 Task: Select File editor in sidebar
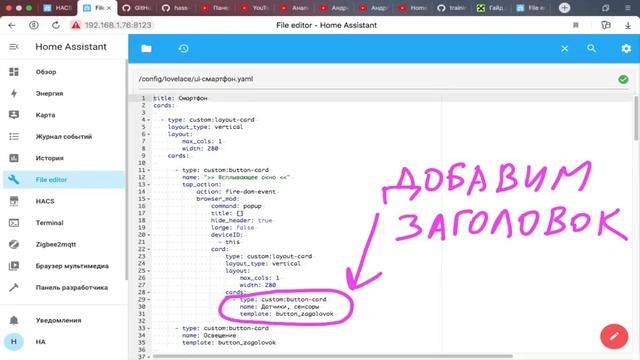[63, 180]
